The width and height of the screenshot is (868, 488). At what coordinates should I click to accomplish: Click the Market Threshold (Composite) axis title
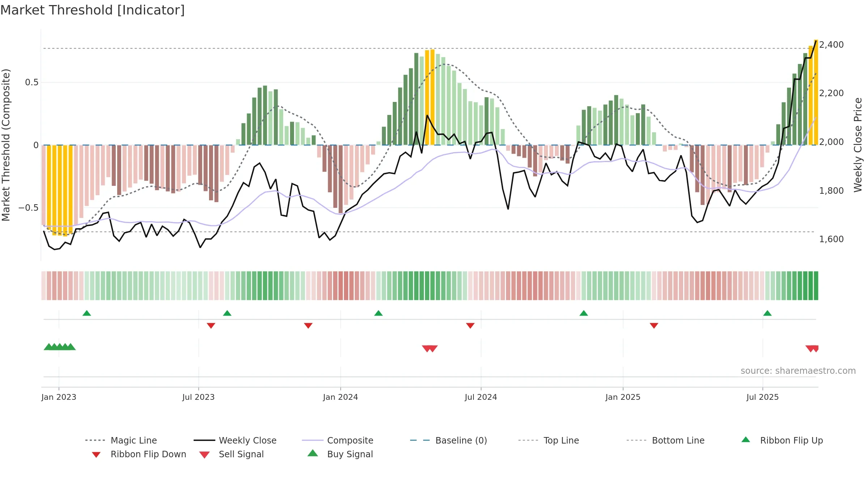pyautogui.click(x=6, y=145)
